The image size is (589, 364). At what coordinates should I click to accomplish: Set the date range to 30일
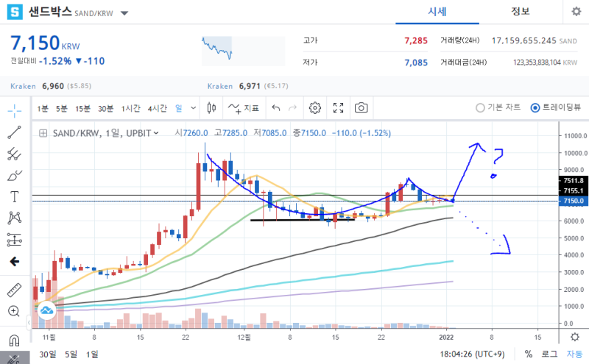tap(48, 354)
